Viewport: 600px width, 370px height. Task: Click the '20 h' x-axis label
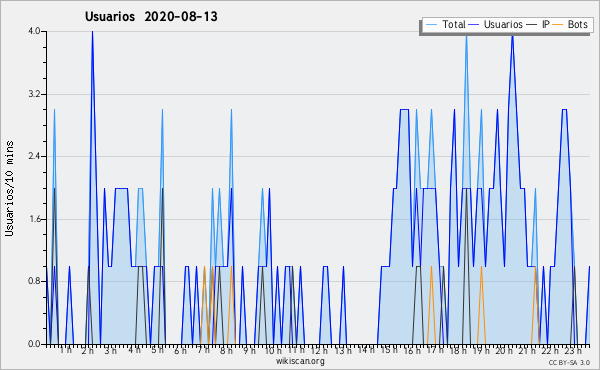point(505,350)
